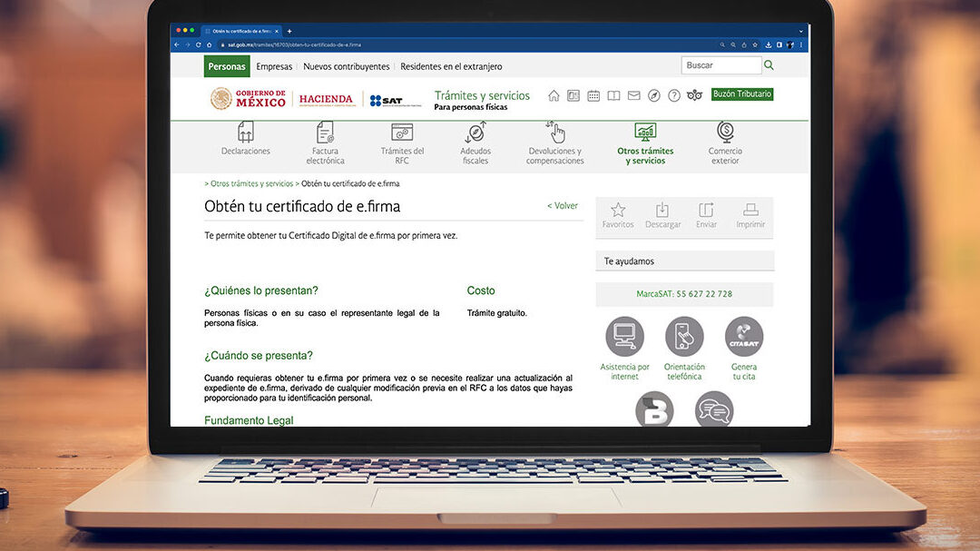Screen dimensions: 980x551
Task: Click the Buzón Tributario button
Action: point(742,94)
